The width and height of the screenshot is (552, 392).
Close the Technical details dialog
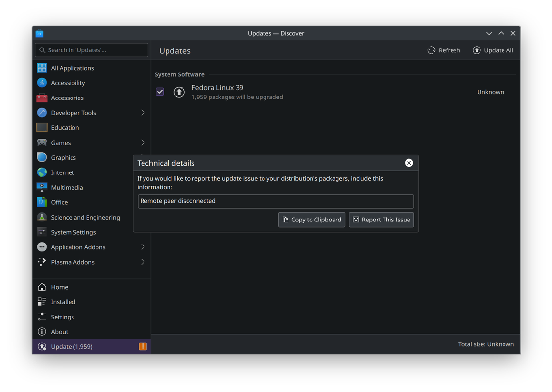pyautogui.click(x=408, y=163)
